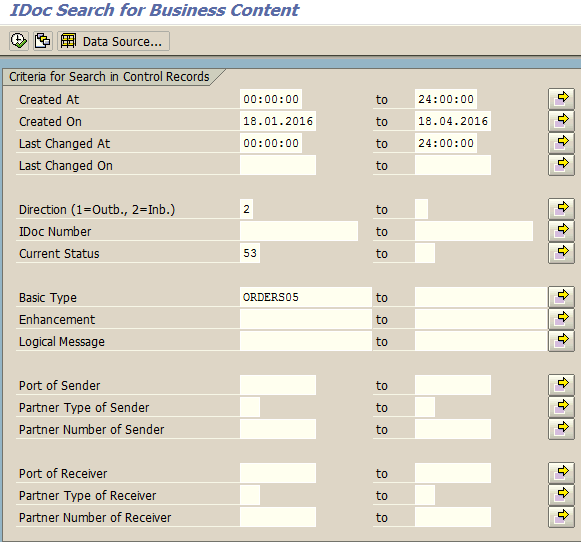This screenshot has height=542, width=581.
Task: Click Enhancement to field
Action: point(481,319)
